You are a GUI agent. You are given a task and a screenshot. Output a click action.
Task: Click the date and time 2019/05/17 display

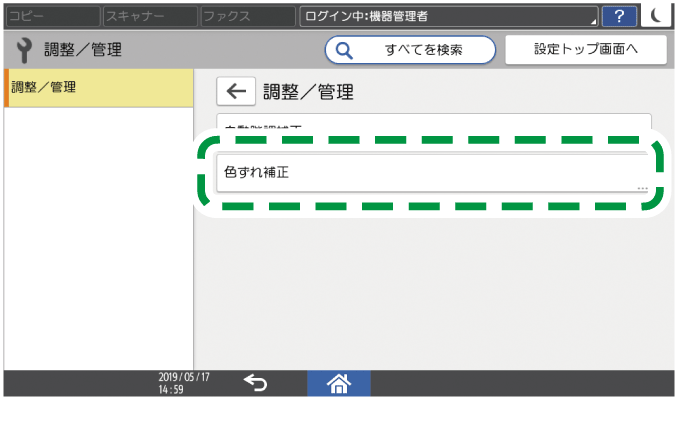coord(184,383)
